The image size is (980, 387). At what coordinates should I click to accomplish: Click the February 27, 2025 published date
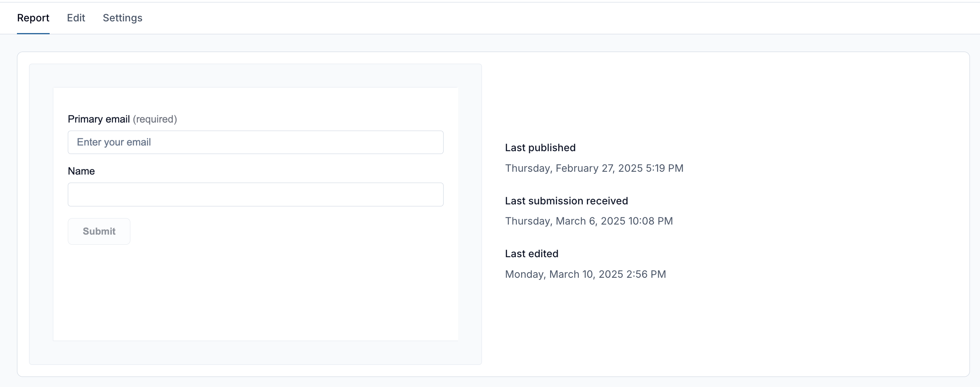tap(594, 169)
